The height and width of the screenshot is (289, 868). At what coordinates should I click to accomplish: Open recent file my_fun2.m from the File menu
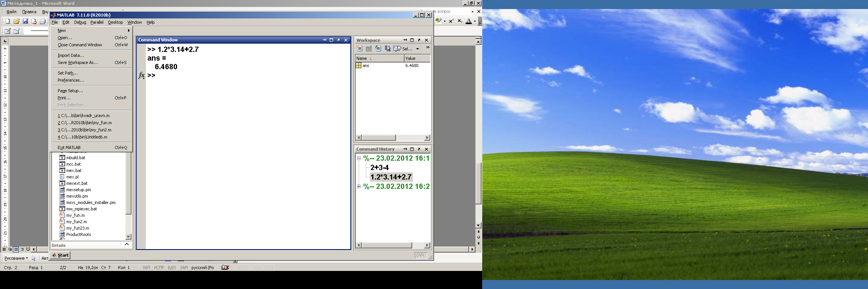[x=92, y=130]
